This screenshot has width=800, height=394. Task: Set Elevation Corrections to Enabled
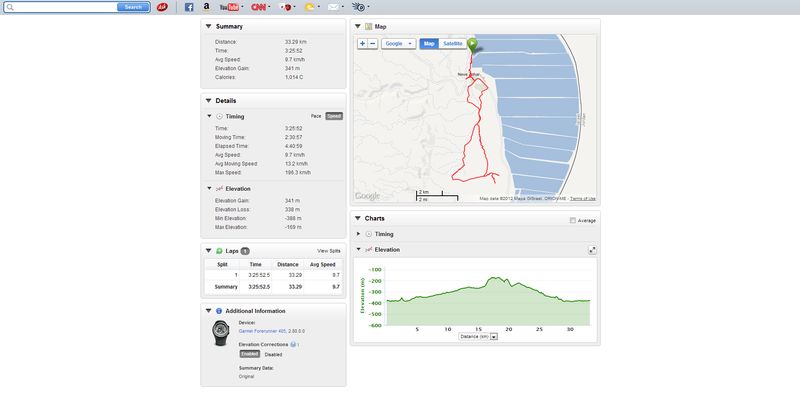pyautogui.click(x=249, y=354)
